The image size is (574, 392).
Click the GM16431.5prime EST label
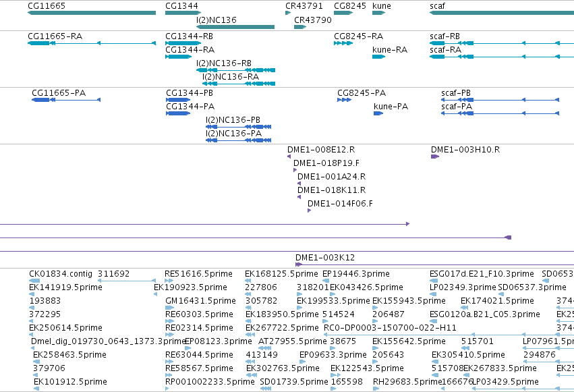coord(200,301)
